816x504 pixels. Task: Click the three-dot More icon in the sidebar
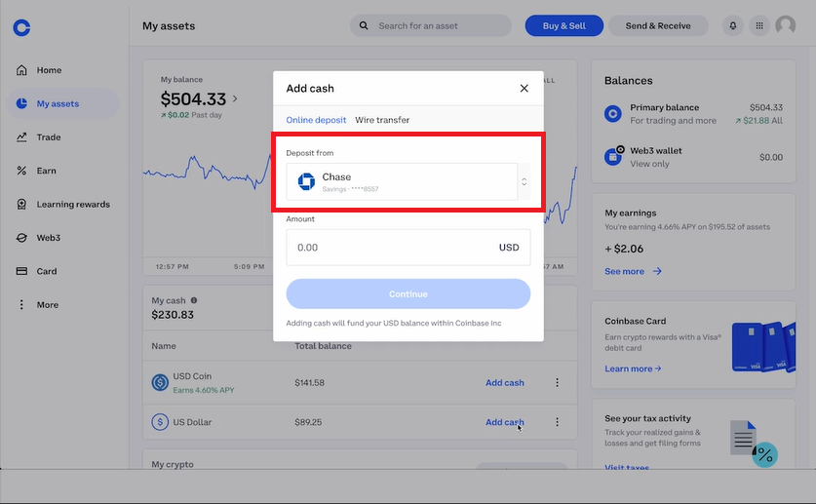tap(21, 305)
